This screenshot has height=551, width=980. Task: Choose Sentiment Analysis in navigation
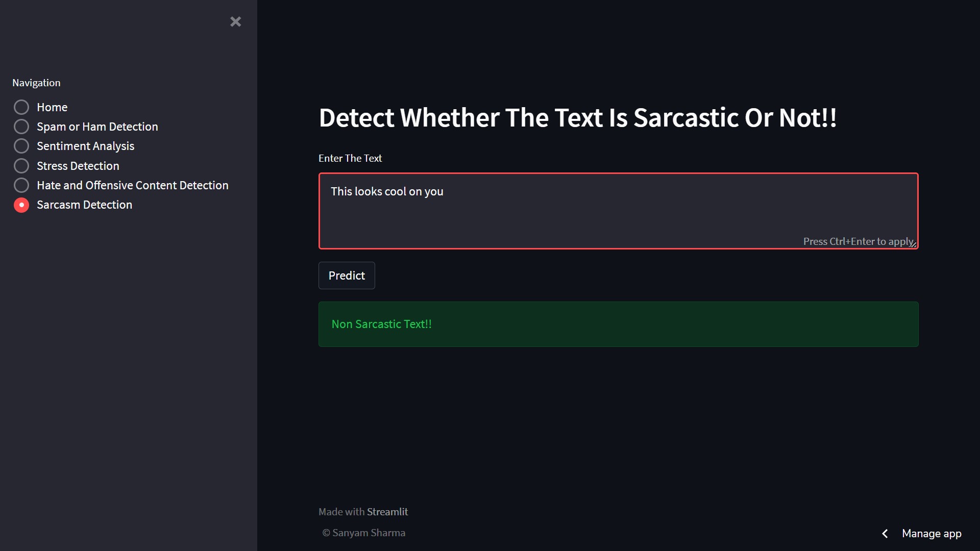coord(21,146)
